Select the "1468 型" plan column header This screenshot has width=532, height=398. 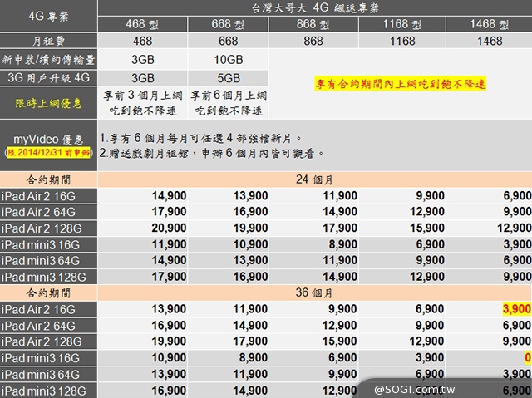tap(490, 24)
